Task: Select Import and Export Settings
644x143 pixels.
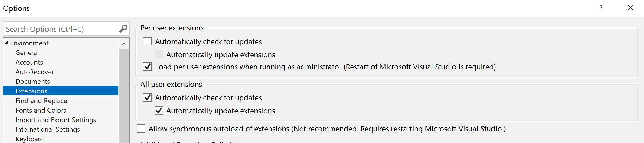Action: click(56, 120)
